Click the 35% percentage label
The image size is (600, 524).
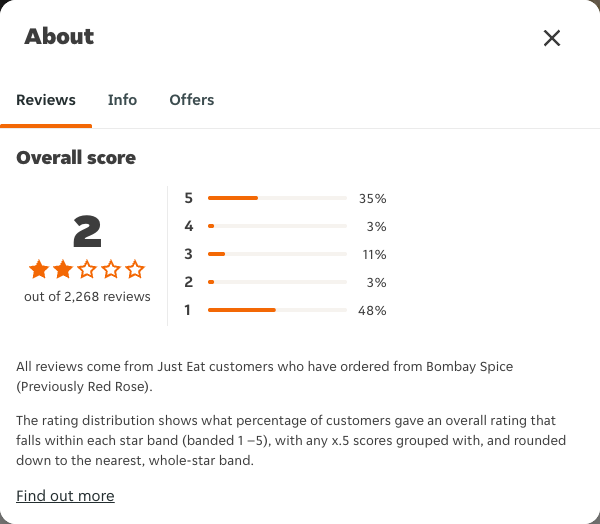point(372,199)
